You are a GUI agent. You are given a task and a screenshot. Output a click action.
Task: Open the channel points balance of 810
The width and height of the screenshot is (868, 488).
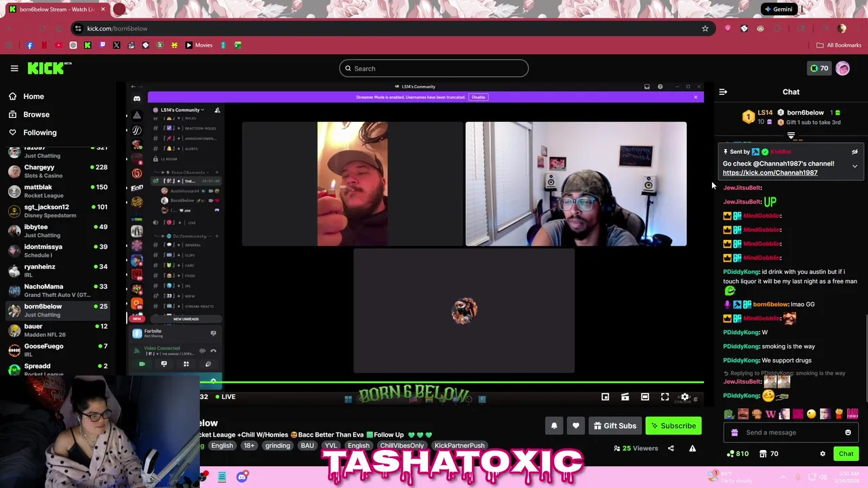(737, 454)
